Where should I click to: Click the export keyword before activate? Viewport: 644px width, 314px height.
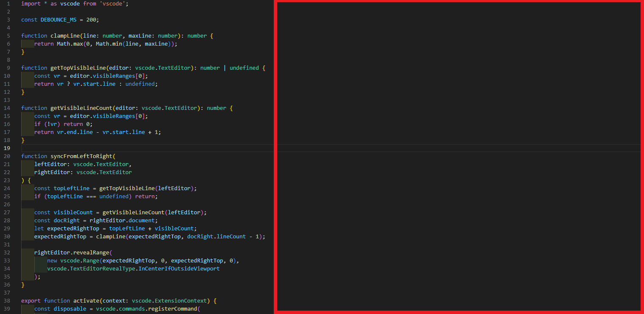31,301
